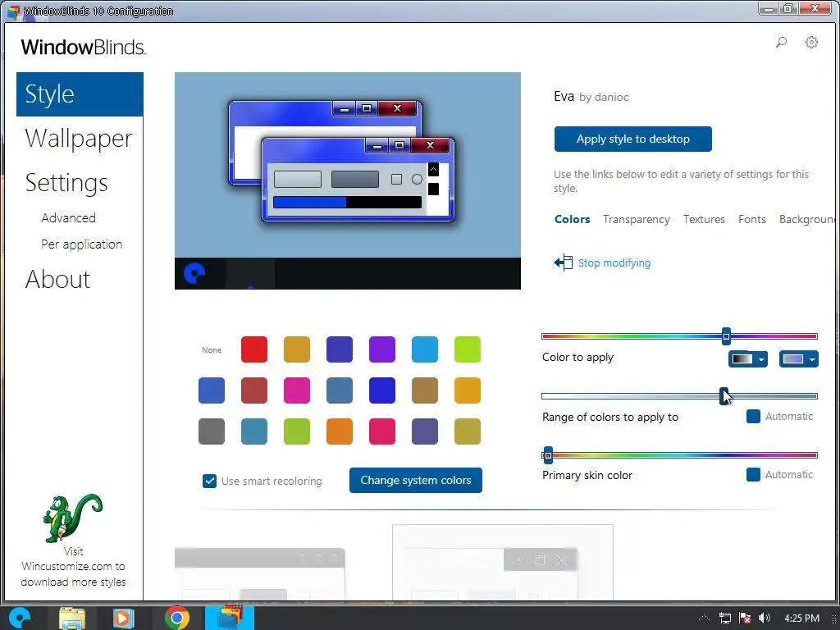Screen dimensions: 840x630
Task: Click Change system colors button
Action: coord(416,480)
